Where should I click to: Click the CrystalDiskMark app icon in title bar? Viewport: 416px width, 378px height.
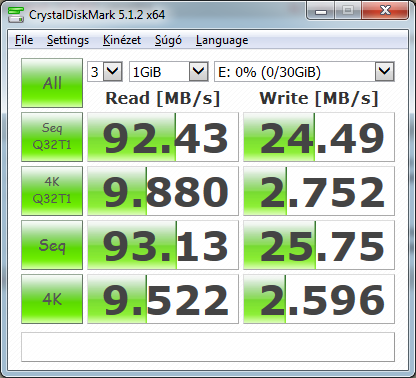point(16,15)
